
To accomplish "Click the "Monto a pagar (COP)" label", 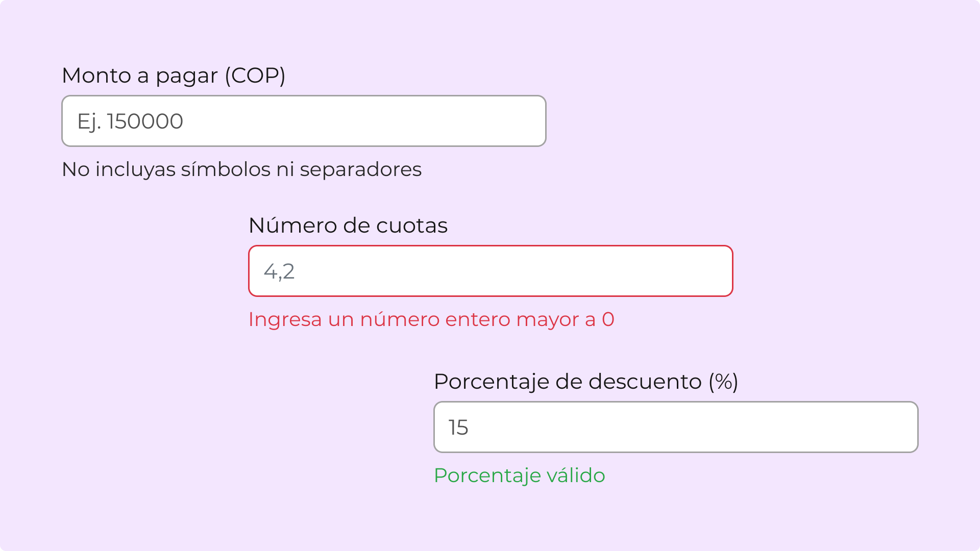I will click(174, 76).
